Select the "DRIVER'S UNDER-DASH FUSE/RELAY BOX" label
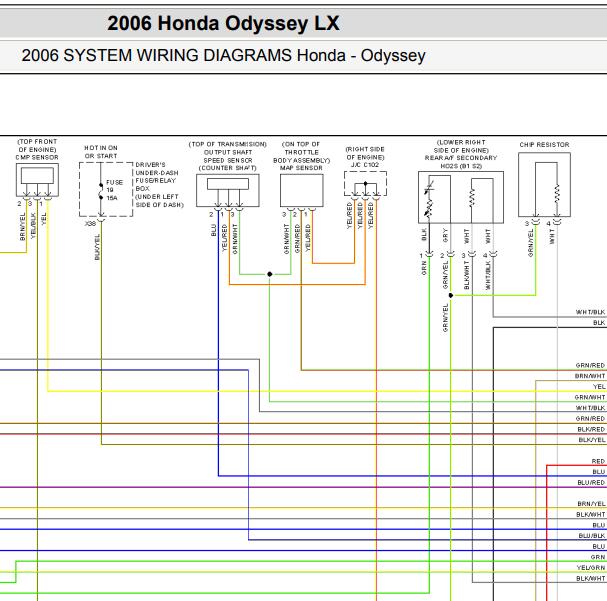The height and width of the screenshot is (601, 607). [156, 176]
